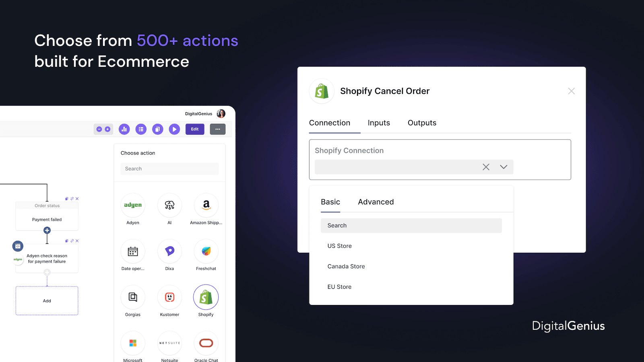Choose the Adyen action icon

pyautogui.click(x=133, y=205)
